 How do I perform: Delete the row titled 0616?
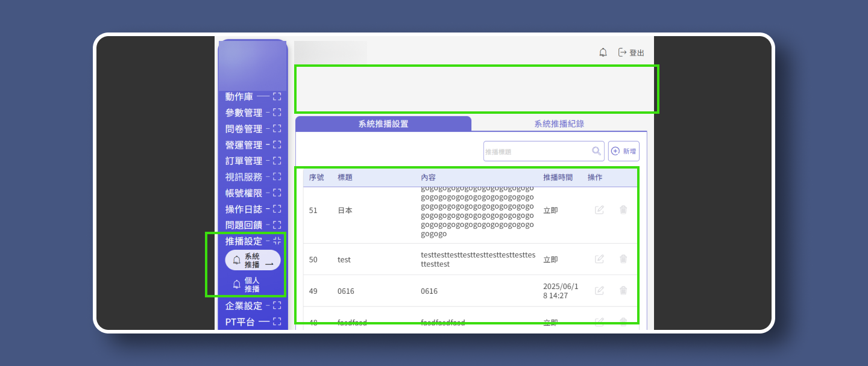click(x=623, y=291)
